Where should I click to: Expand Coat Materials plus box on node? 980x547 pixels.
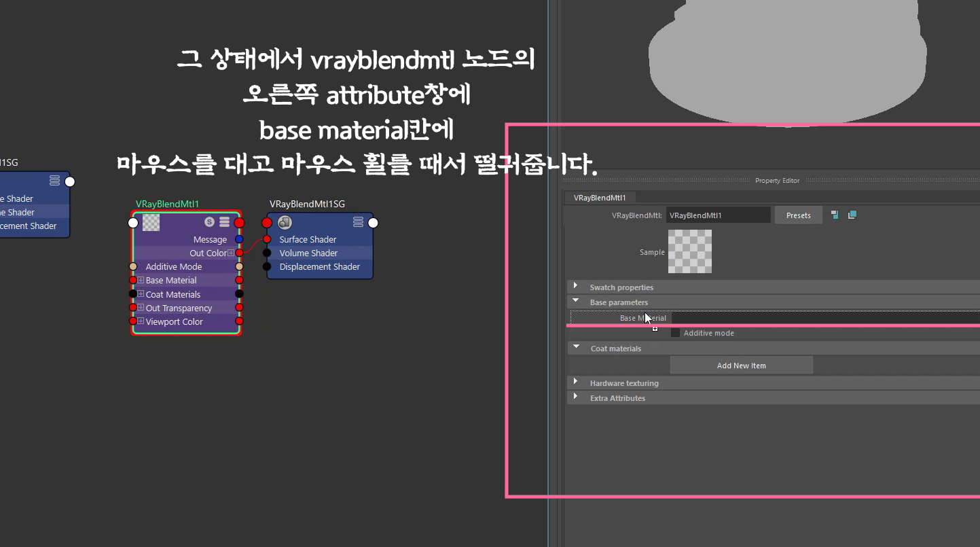[141, 294]
